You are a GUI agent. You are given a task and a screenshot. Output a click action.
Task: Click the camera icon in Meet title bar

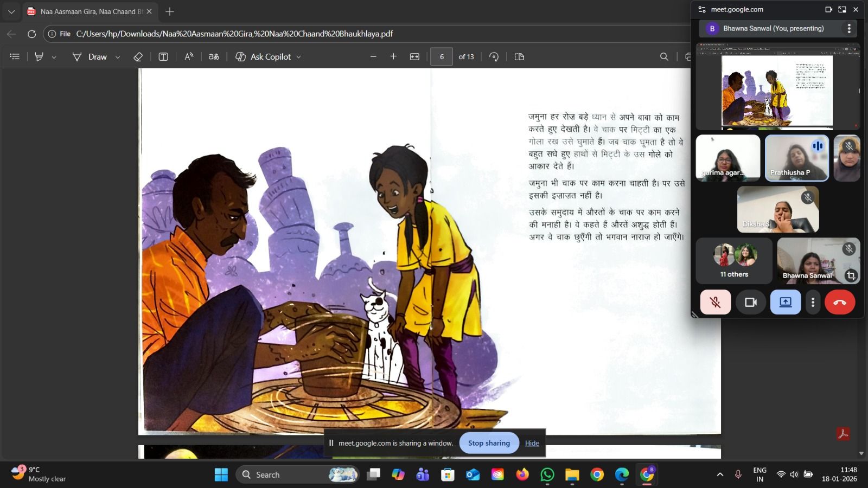828,9
